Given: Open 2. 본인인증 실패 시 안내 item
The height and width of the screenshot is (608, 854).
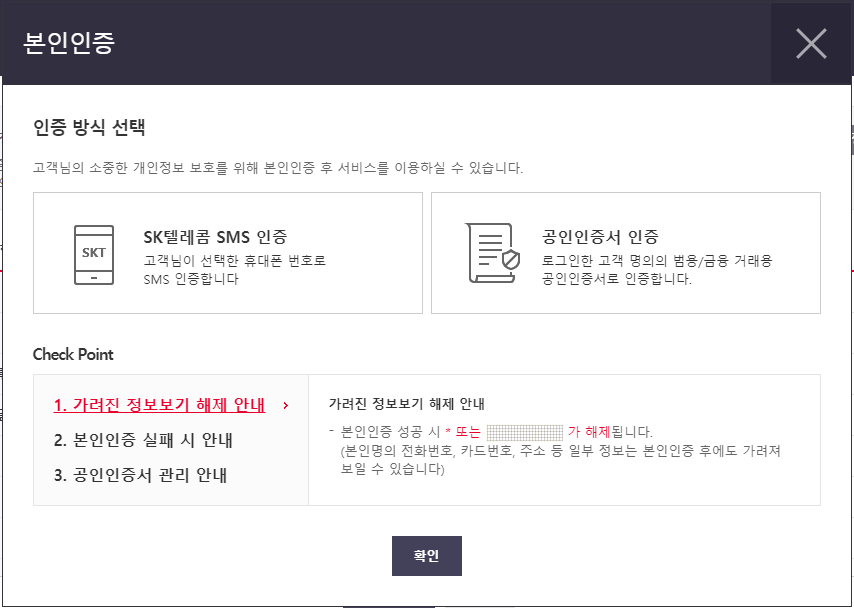Looking at the screenshot, I should (143, 440).
